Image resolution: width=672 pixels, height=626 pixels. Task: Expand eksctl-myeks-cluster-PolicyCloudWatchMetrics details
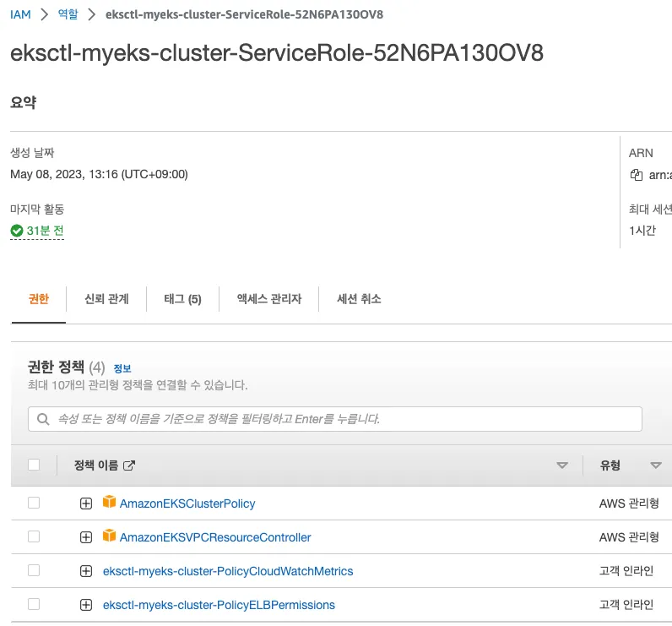coord(86,571)
